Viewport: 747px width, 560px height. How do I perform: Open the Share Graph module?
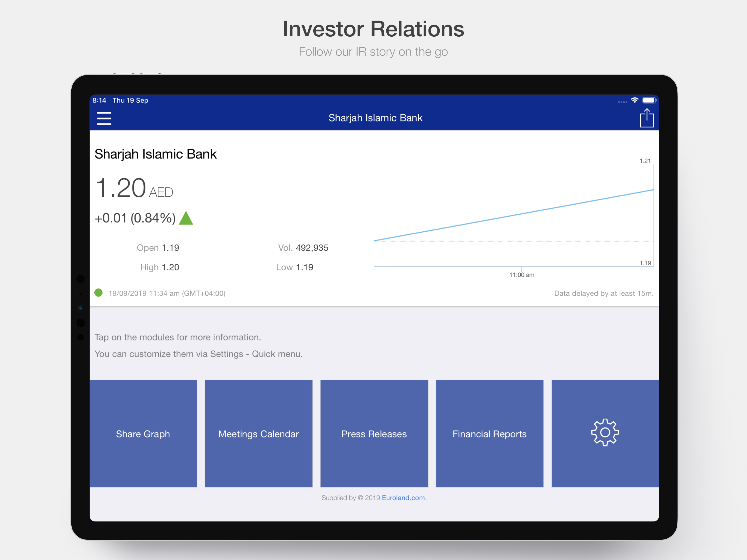click(x=143, y=433)
